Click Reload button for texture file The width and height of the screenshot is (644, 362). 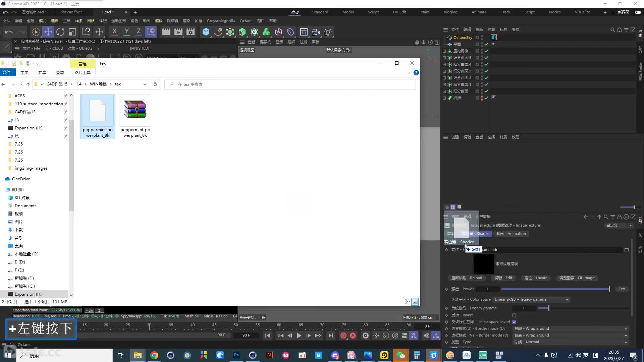(467, 278)
